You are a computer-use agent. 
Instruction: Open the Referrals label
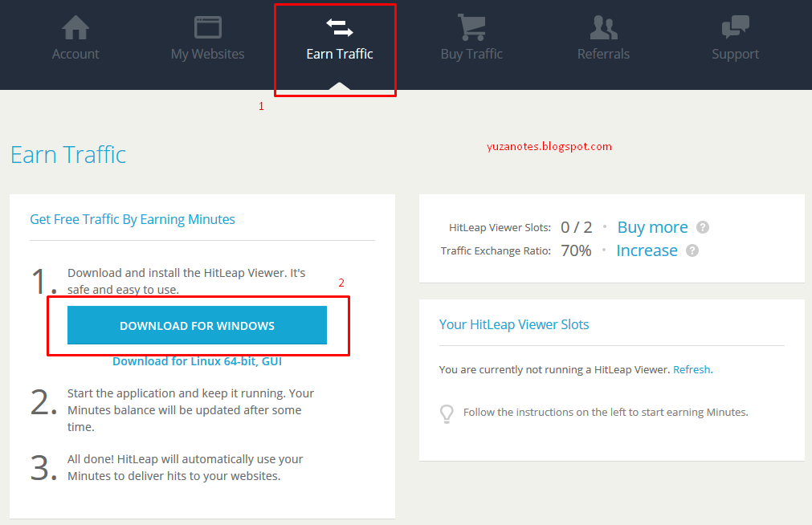tap(604, 54)
